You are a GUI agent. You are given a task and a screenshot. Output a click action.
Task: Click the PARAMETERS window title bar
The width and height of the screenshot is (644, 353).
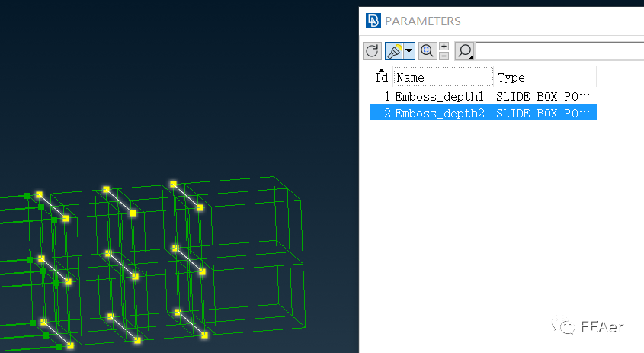pos(533,21)
